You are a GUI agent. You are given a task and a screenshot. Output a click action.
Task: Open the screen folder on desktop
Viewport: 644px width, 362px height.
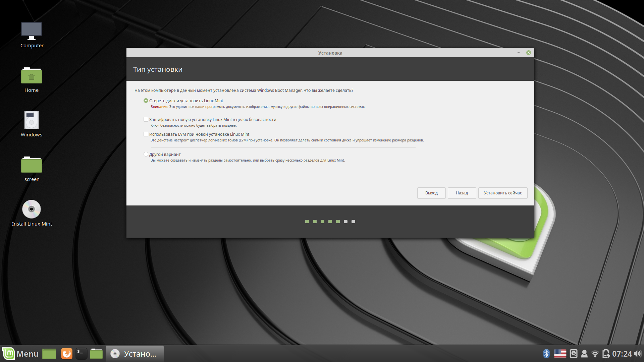click(32, 169)
